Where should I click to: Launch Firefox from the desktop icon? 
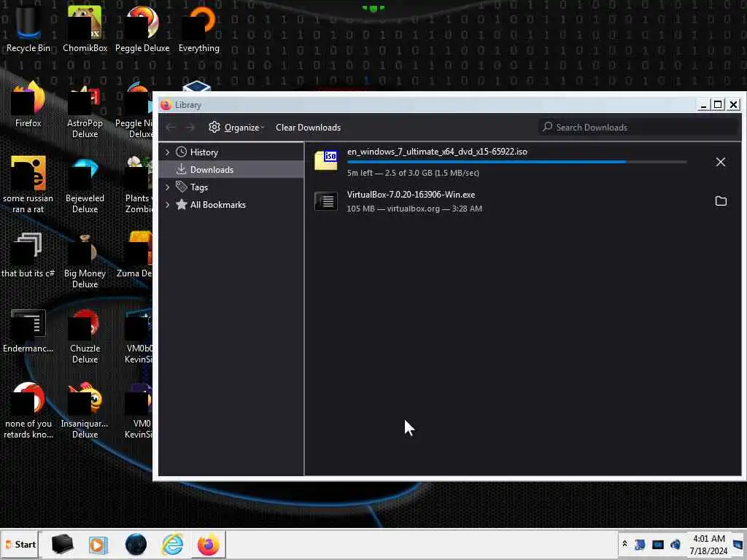28,104
